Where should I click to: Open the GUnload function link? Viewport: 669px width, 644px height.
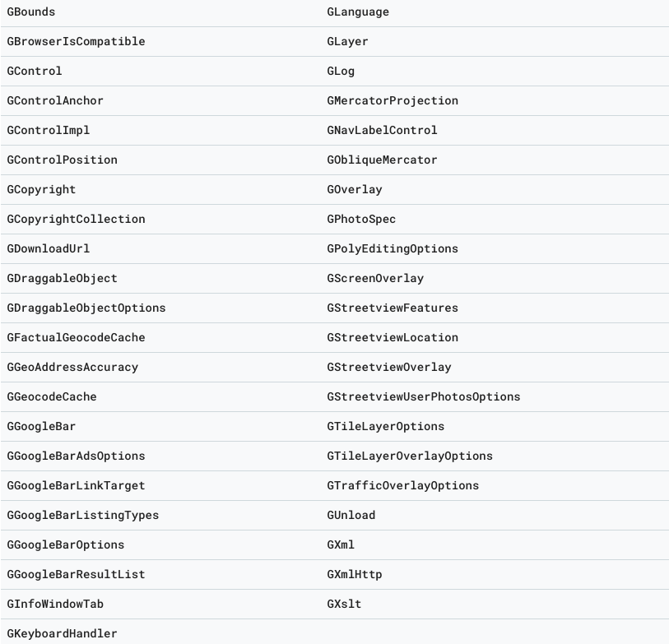pyautogui.click(x=351, y=516)
